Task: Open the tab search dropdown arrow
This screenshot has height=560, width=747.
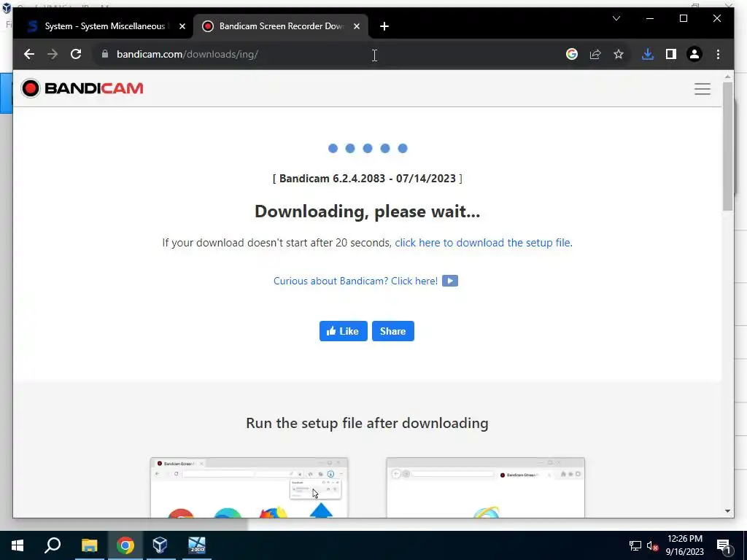Action: [x=616, y=18]
